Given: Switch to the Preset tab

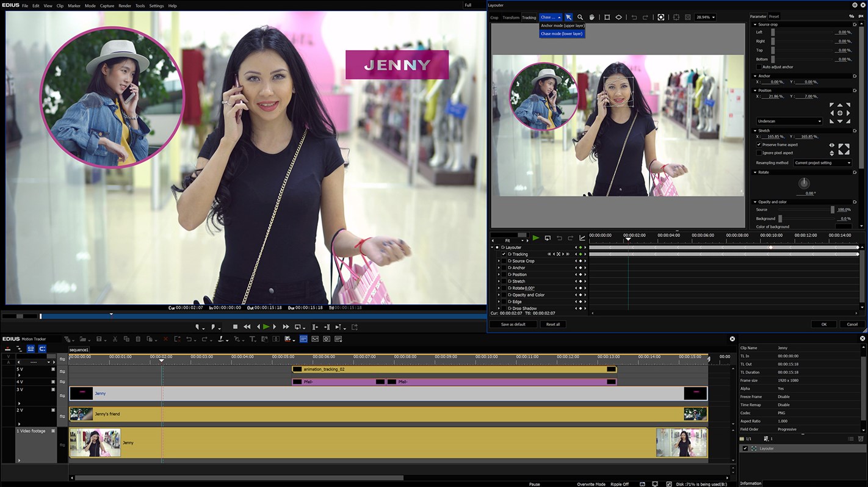Looking at the screenshot, I should pos(773,16).
